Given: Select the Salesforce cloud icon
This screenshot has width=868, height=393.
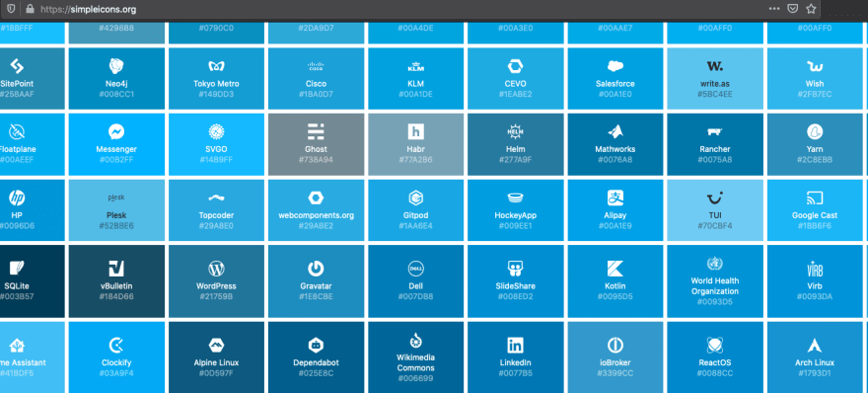Looking at the screenshot, I should pyautogui.click(x=615, y=66).
